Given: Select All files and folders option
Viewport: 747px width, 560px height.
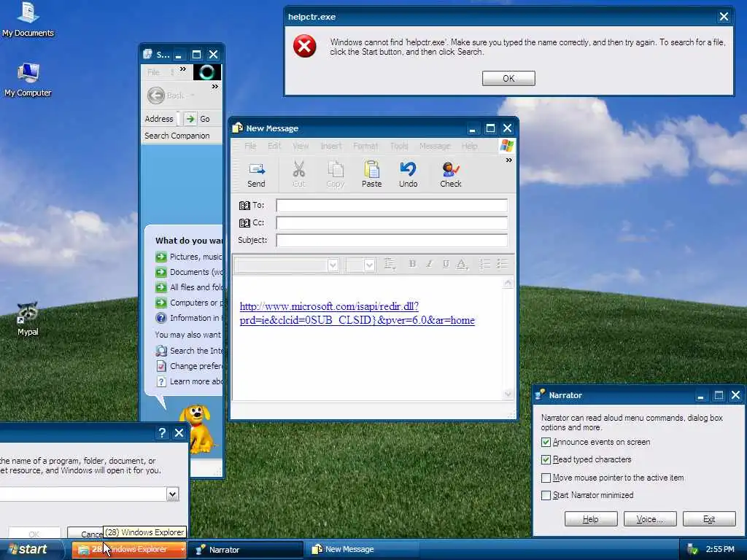Looking at the screenshot, I should pyautogui.click(x=189, y=287).
